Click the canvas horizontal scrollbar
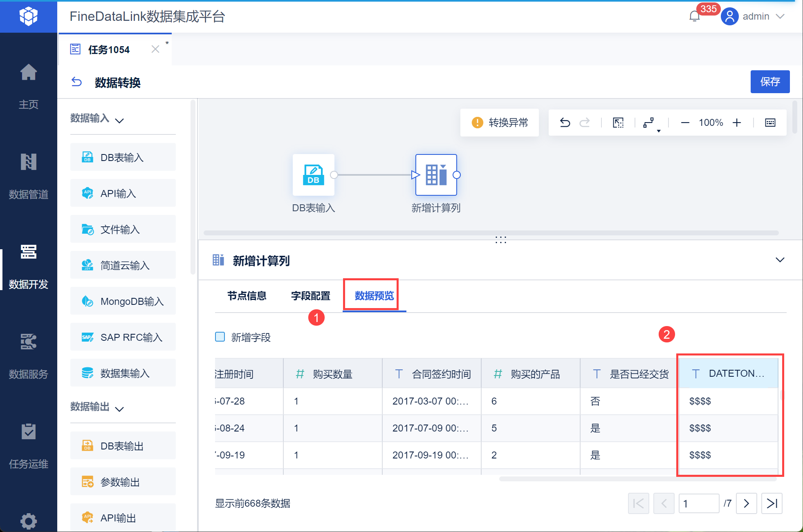 (x=491, y=233)
